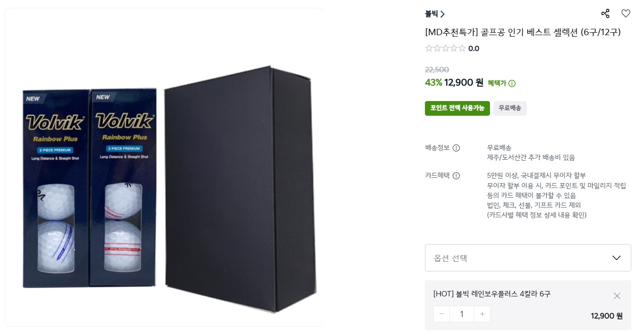Click the product title text
The width and height of the screenshot is (644, 333).
[523, 32]
